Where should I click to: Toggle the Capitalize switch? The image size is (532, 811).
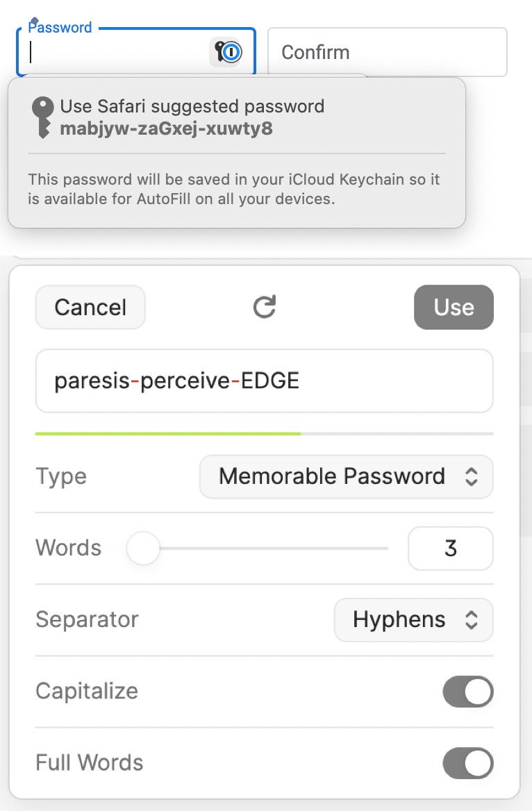click(468, 692)
